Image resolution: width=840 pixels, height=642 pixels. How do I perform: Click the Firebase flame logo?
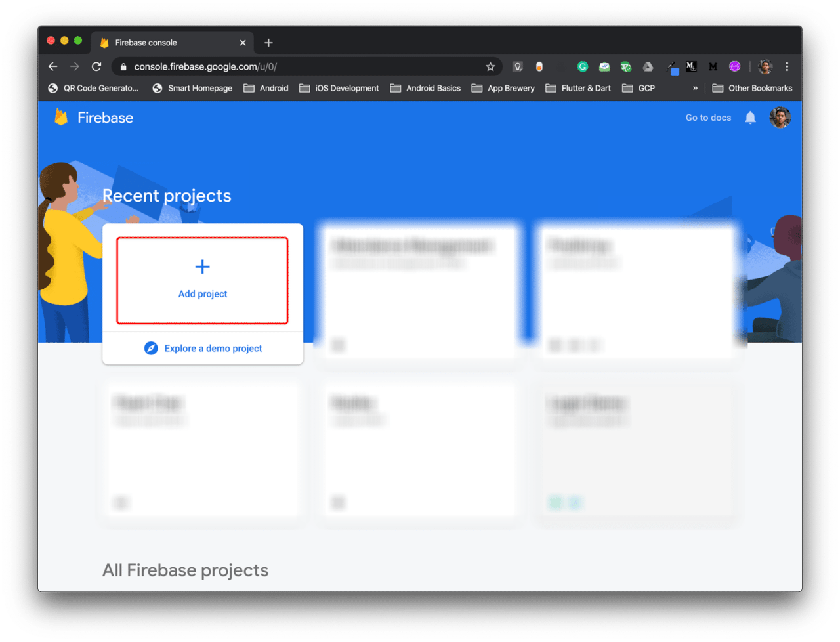point(61,118)
